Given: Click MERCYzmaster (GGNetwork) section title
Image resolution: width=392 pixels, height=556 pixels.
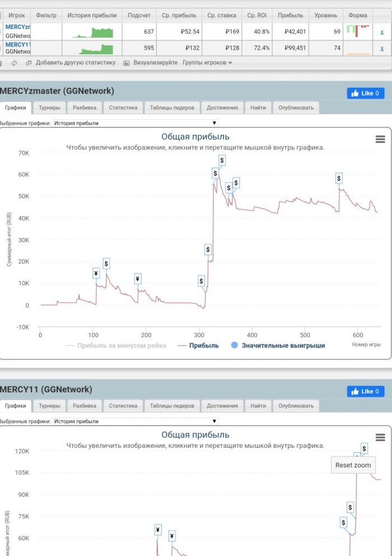Looking at the screenshot, I should [x=57, y=91].
